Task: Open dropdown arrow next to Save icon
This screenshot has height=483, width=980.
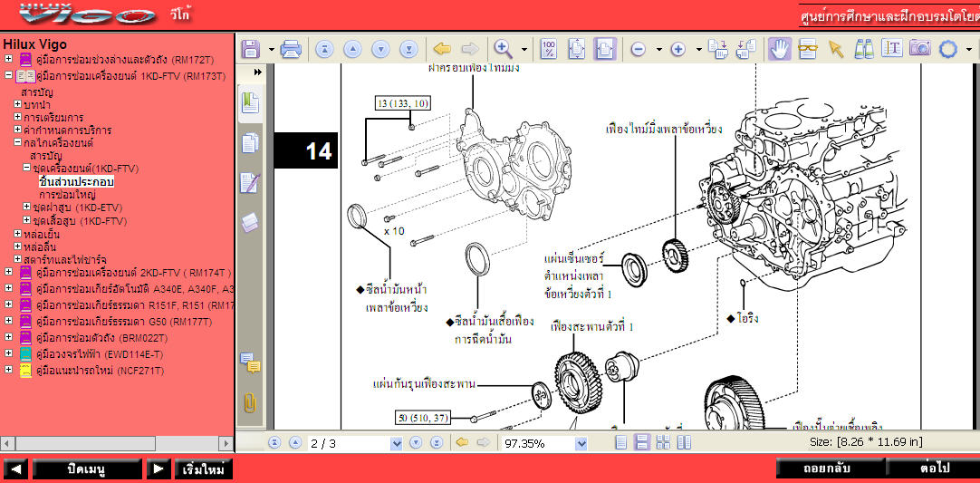Action: coord(271,50)
